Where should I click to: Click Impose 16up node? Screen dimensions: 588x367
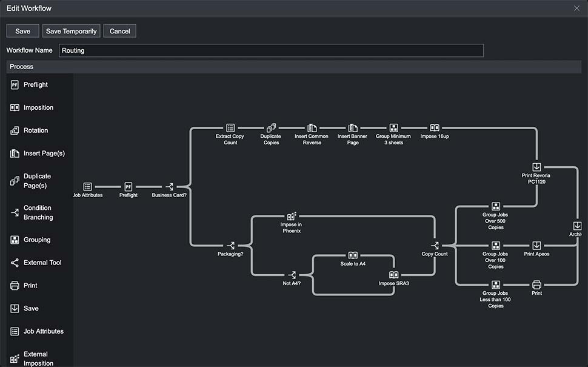[x=435, y=128]
